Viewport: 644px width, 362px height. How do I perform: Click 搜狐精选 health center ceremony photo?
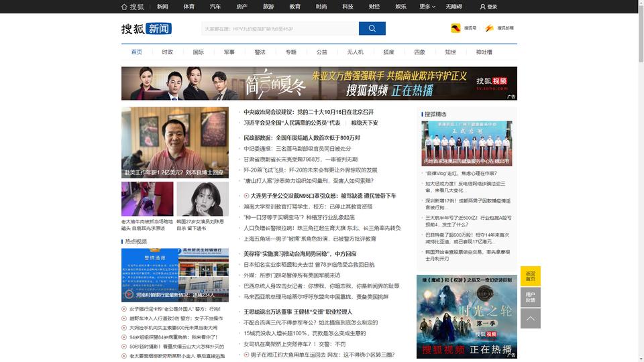point(467,143)
